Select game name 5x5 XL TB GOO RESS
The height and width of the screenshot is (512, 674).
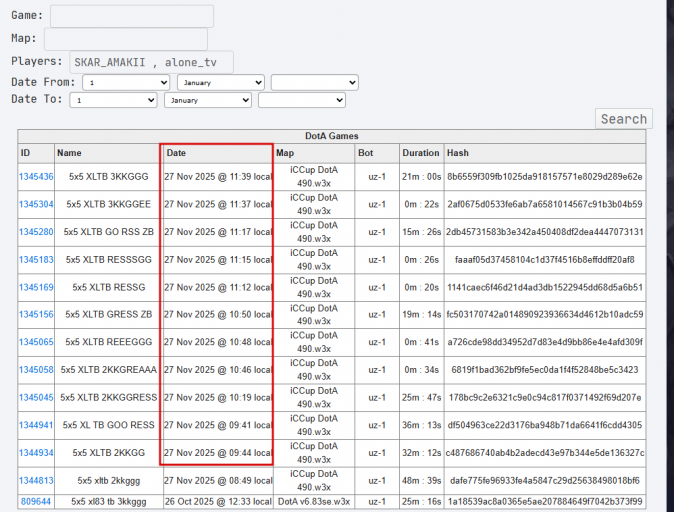tap(109, 425)
